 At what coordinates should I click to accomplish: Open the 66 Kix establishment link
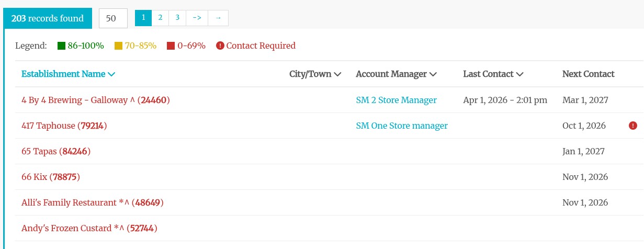click(51, 177)
